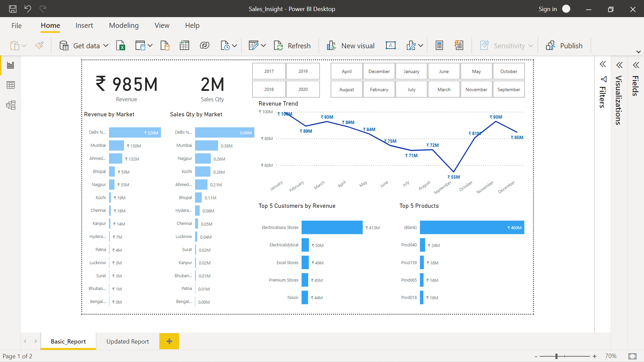Image resolution: width=644 pixels, height=362 pixels.
Task: Switch to the Updated Report tab
Action: click(127, 341)
